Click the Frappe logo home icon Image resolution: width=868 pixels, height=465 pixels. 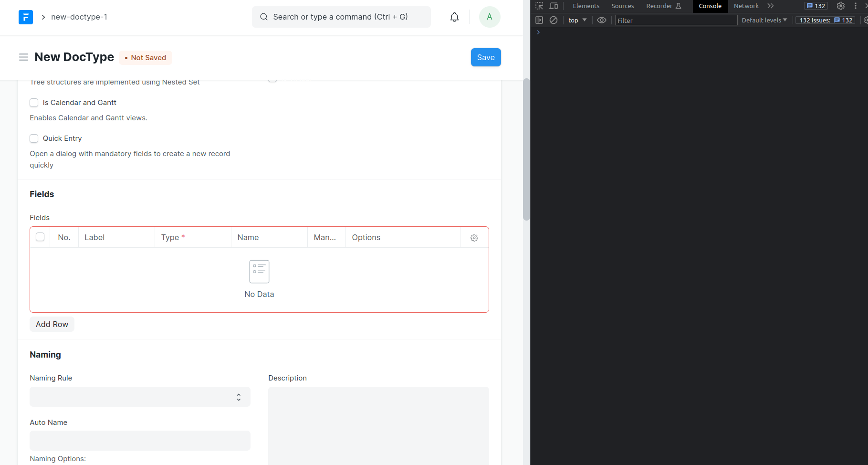tap(26, 17)
